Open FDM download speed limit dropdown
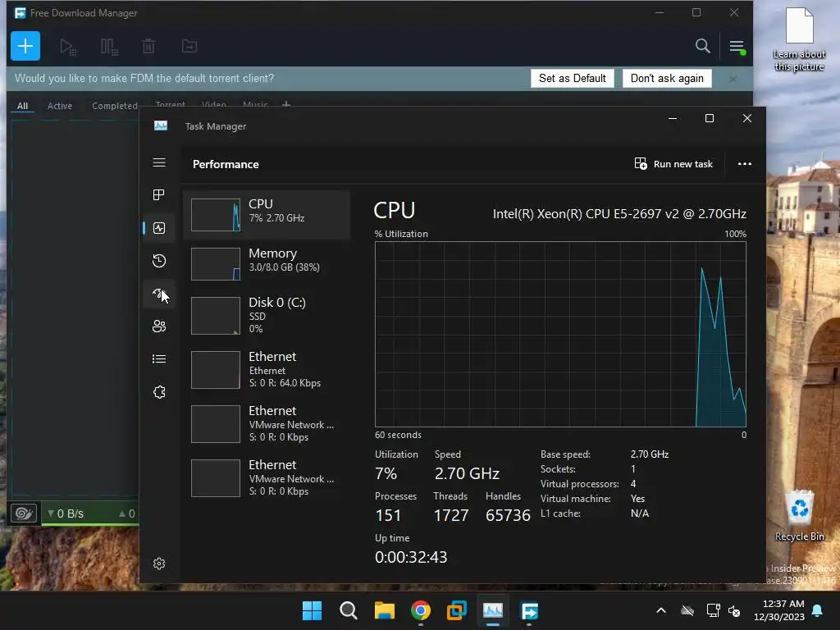840x630 pixels. [x=66, y=514]
